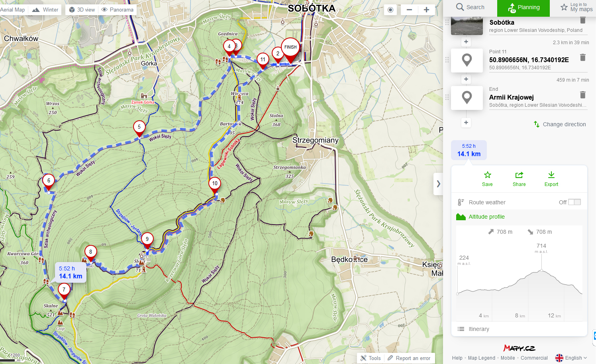Share the planned route

click(x=519, y=179)
